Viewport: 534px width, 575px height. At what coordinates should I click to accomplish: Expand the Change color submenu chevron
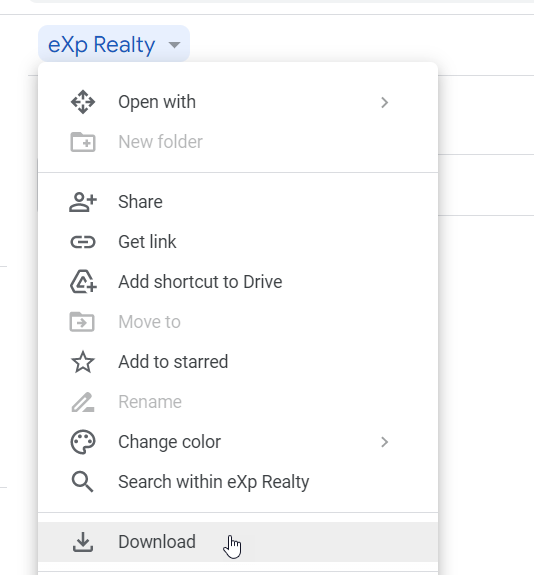pos(384,442)
